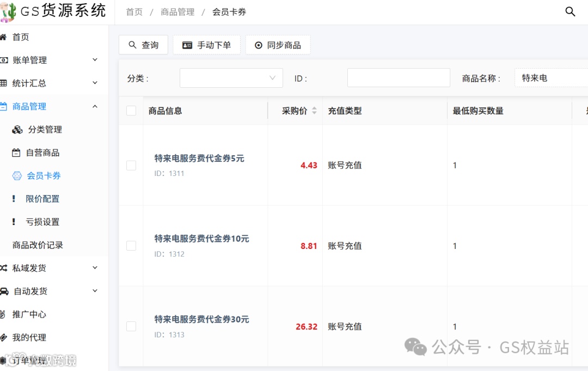Click the price 26.32
The height and width of the screenshot is (371, 588).
click(307, 327)
